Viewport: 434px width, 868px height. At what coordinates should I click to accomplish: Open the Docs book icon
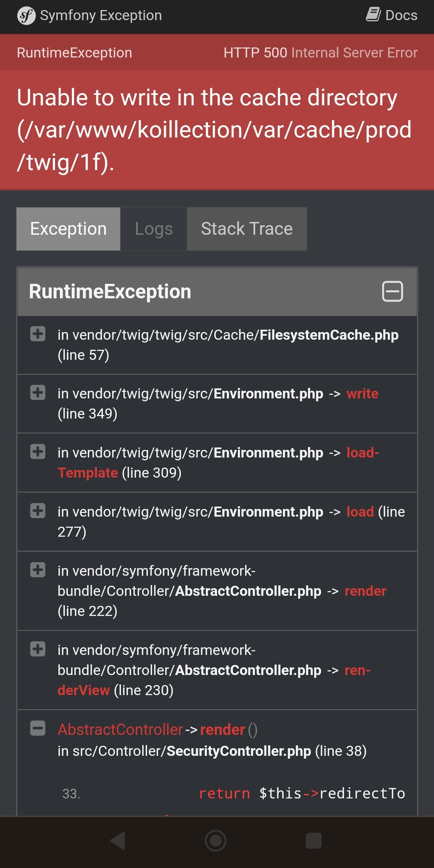tap(373, 14)
